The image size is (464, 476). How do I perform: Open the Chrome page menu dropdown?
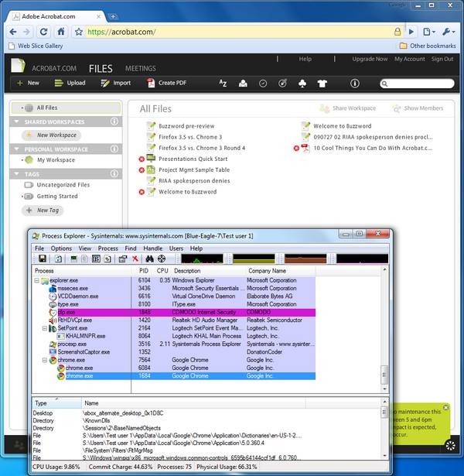pos(429,32)
